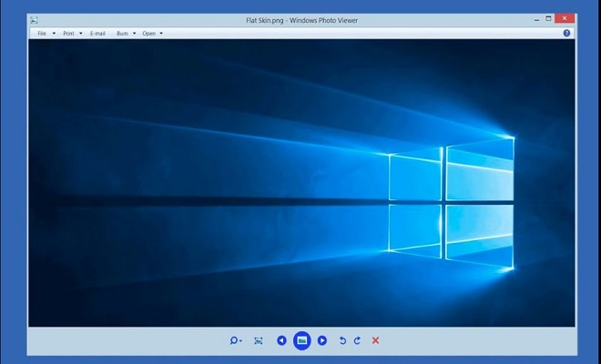Expand the Open dropdown
This screenshot has height=364, width=601.
pyautogui.click(x=152, y=33)
